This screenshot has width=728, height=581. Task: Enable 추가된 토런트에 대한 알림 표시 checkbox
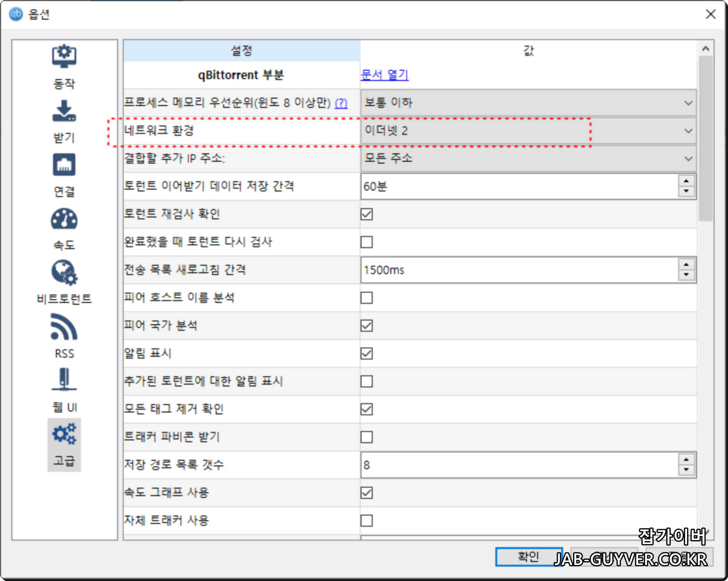point(366,381)
